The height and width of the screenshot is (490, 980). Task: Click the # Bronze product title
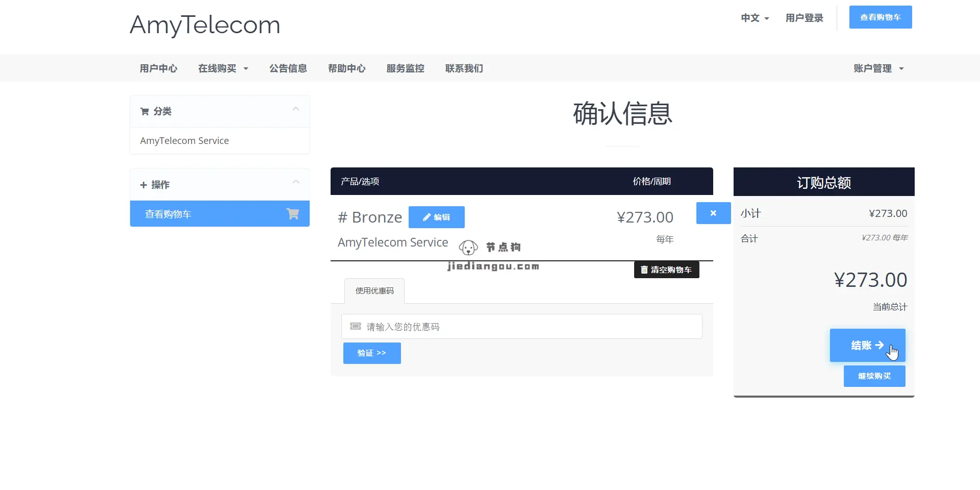coord(370,217)
